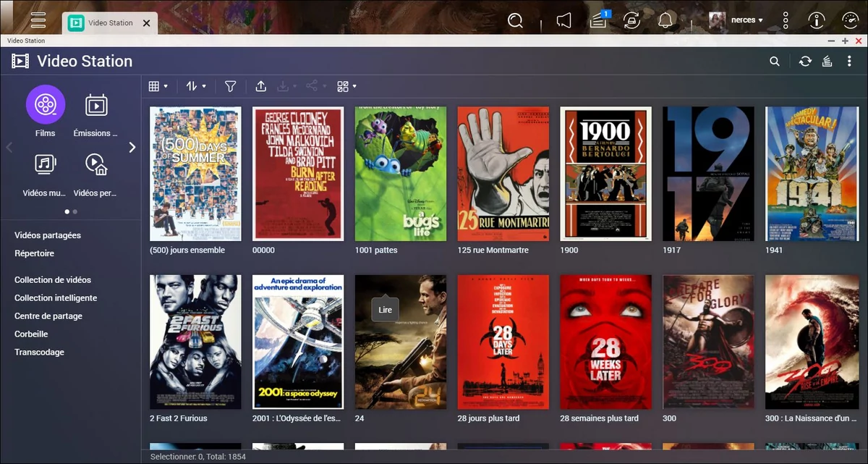Screen dimensions: 868x464
Task: Select the Vidéos personnelles category icon
Action: tap(96, 164)
